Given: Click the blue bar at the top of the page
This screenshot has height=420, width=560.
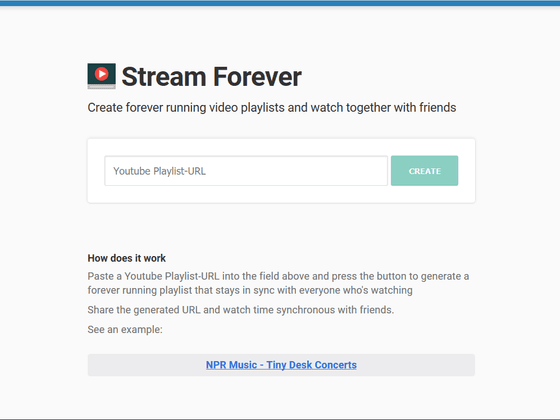Looking at the screenshot, I should [280, 3].
